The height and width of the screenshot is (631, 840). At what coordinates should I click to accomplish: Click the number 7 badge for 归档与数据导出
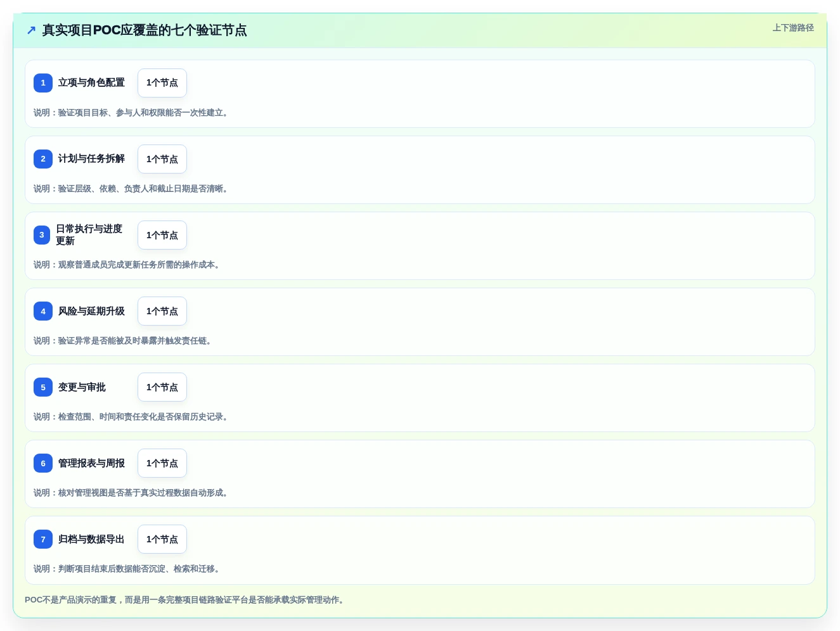click(43, 539)
